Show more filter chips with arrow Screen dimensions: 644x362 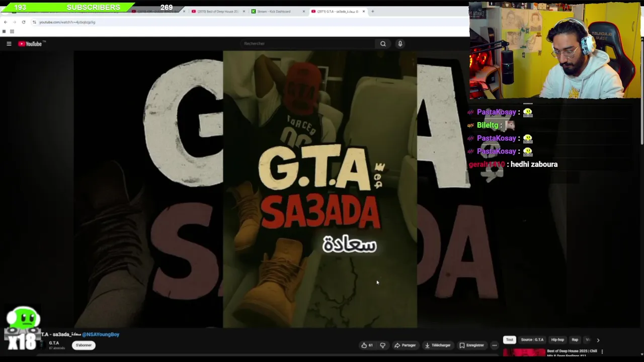[598, 340]
